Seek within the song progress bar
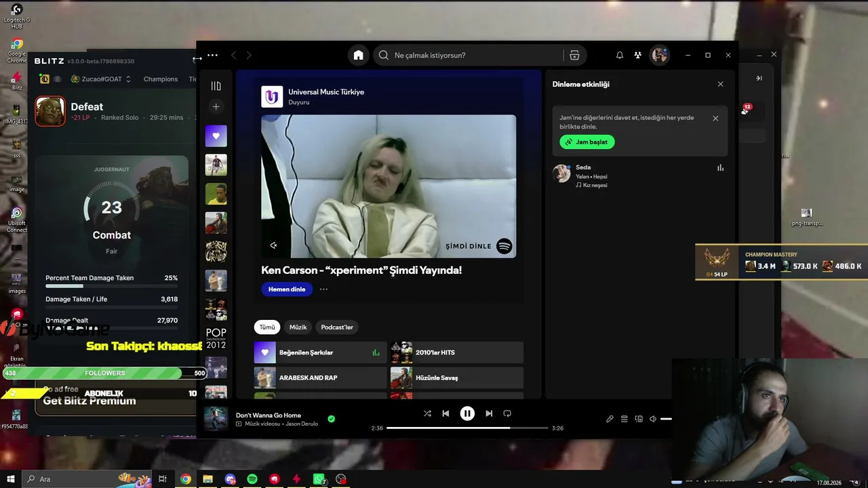This screenshot has height=488, width=868. coord(467,428)
